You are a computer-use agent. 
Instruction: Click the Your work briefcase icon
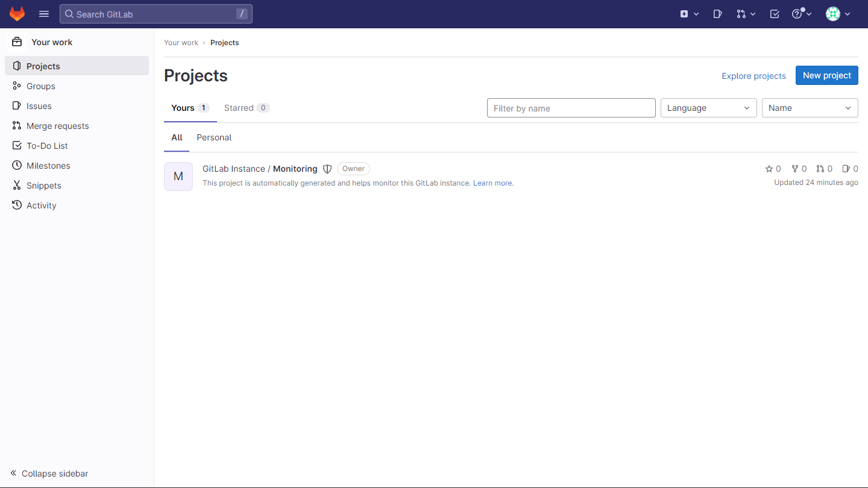coord(17,42)
